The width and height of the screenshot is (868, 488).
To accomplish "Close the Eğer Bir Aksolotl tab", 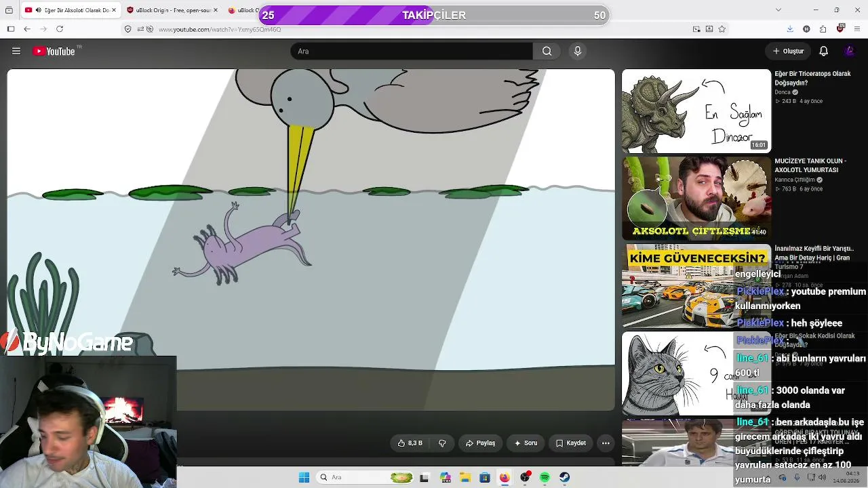I will click(115, 10).
